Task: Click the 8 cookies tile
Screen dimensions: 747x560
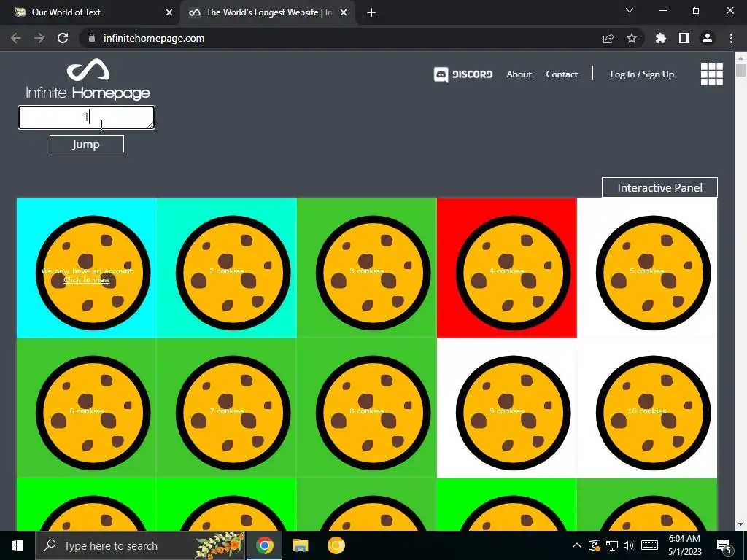Action: click(x=367, y=408)
